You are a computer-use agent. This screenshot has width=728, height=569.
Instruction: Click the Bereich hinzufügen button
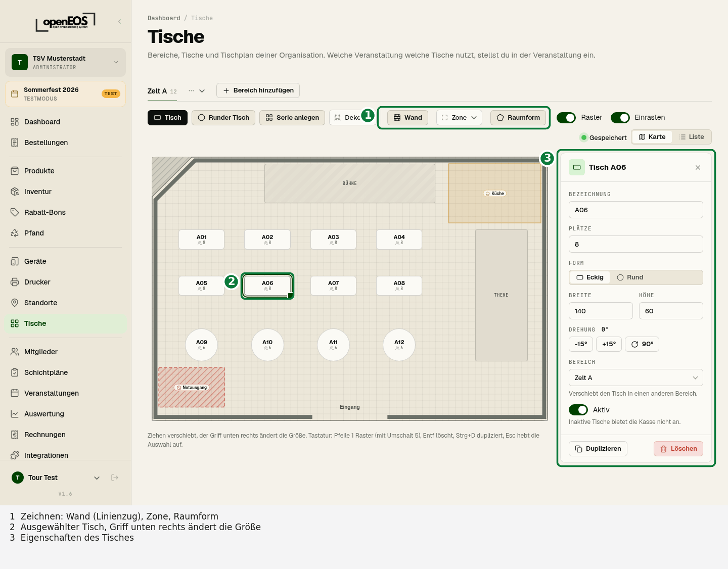pos(258,90)
